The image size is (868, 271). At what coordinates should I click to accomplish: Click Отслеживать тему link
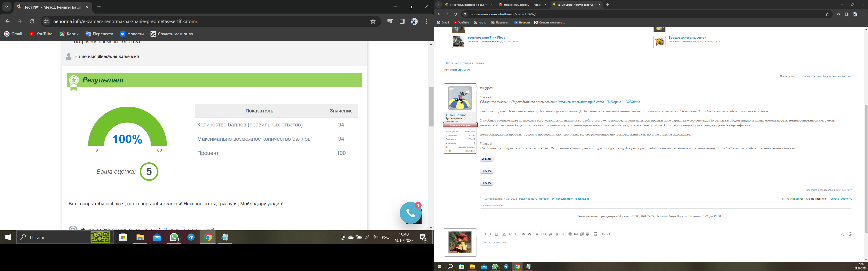[810, 76]
